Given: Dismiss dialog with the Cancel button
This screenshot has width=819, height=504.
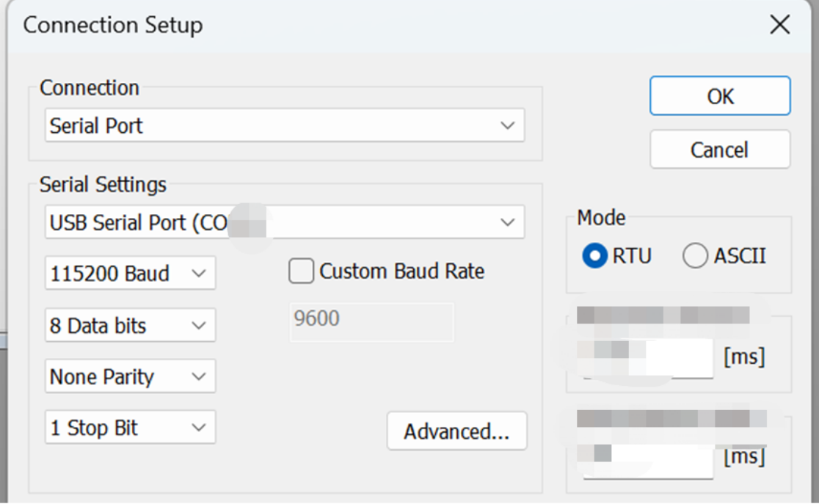Looking at the screenshot, I should tap(720, 150).
